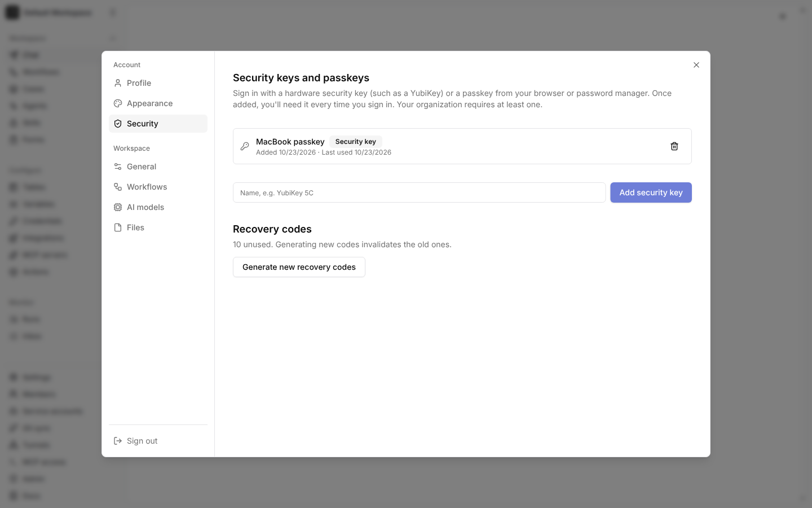The width and height of the screenshot is (812, 508).
Task: Delete the MacBook passkey with trash icon
Action: tap(674, 146)
